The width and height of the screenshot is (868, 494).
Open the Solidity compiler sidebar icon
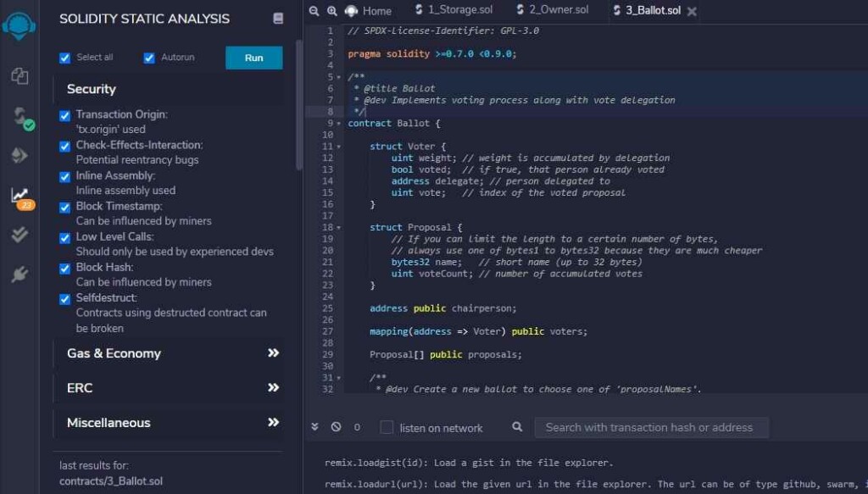point(21,117)
